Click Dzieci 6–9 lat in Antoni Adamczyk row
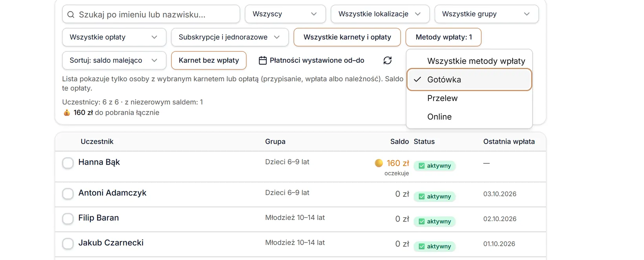Viewport: 644px width, 260px height. click(287, 193)
